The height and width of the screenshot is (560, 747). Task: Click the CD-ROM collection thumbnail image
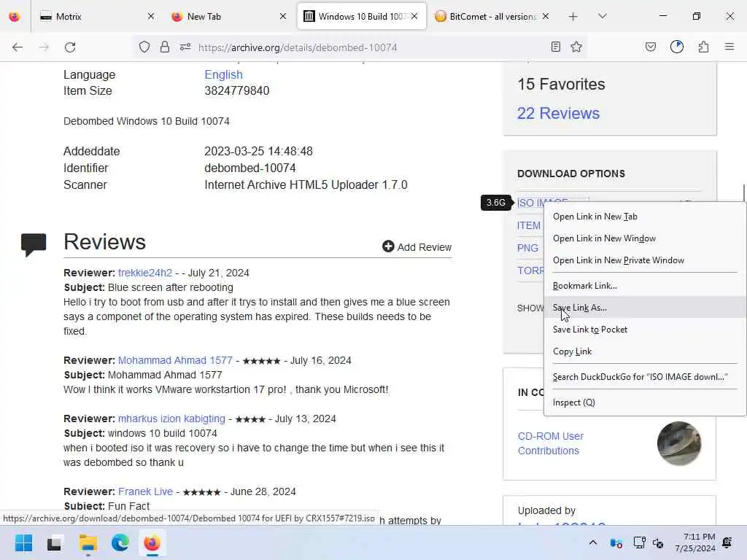tap(679, 443)
